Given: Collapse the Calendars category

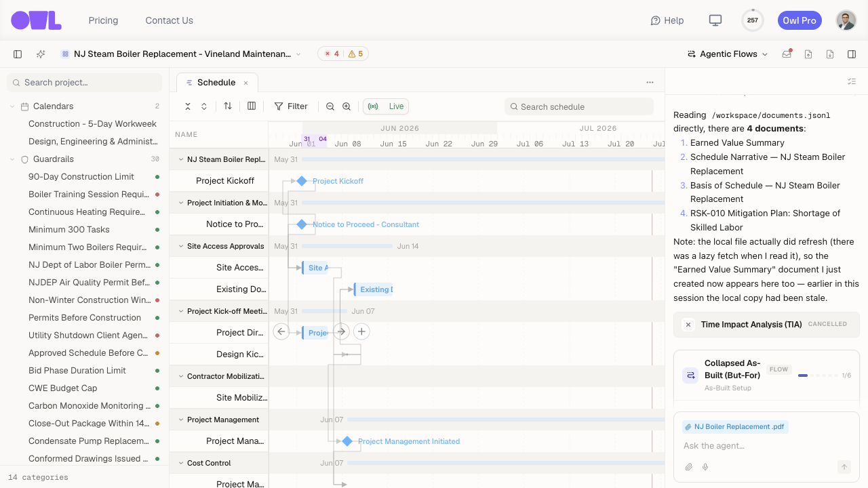Looking at the screenshot, I should coord(12,106).
